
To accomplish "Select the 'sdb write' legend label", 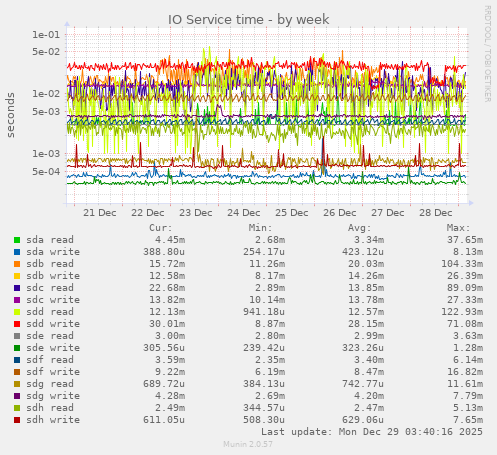I will click(x=53, y=276).
